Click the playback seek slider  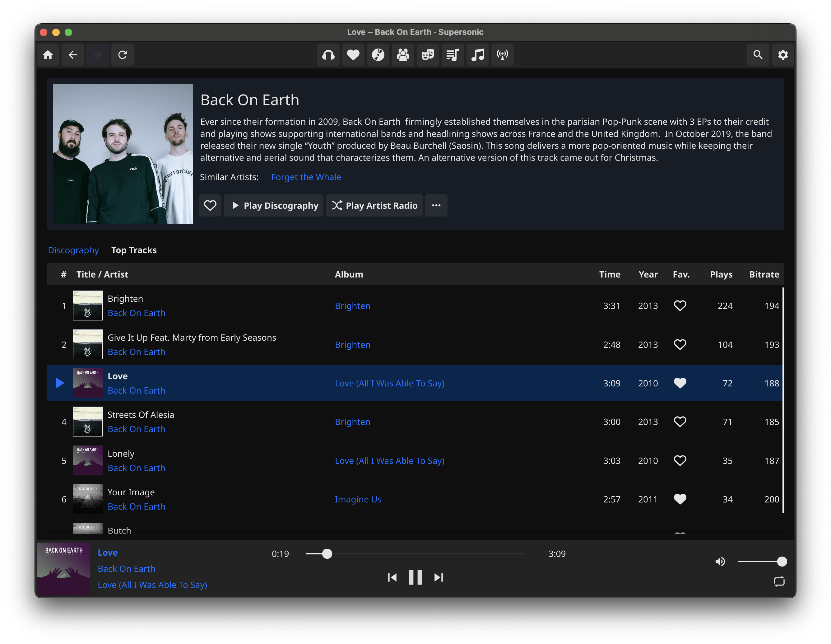point(415,554)
